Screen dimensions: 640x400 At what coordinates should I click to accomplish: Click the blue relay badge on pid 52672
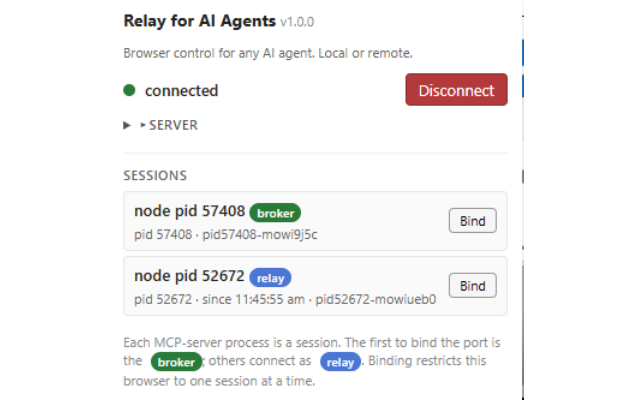pyautogui.click(x=270, y=278)
